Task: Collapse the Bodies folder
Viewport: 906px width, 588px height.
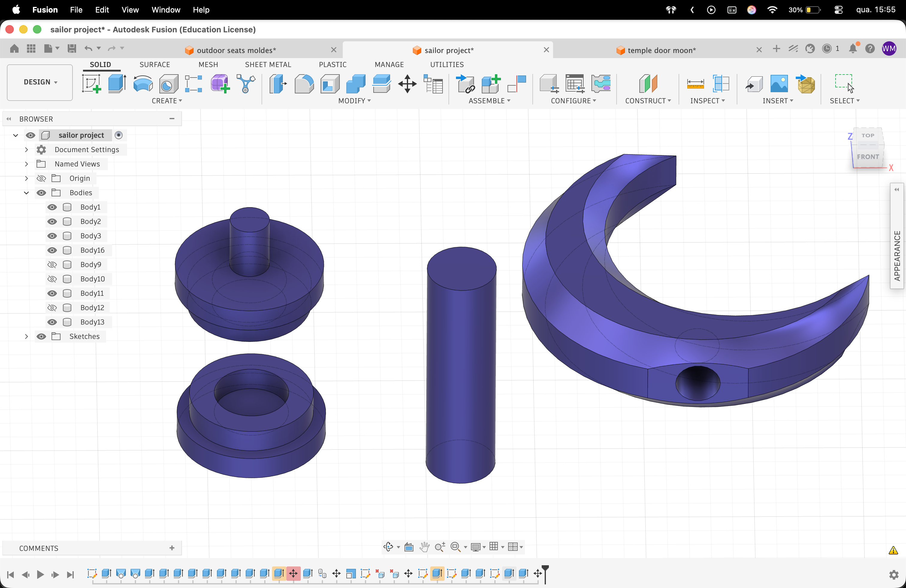Action: [x=26, y=193]
